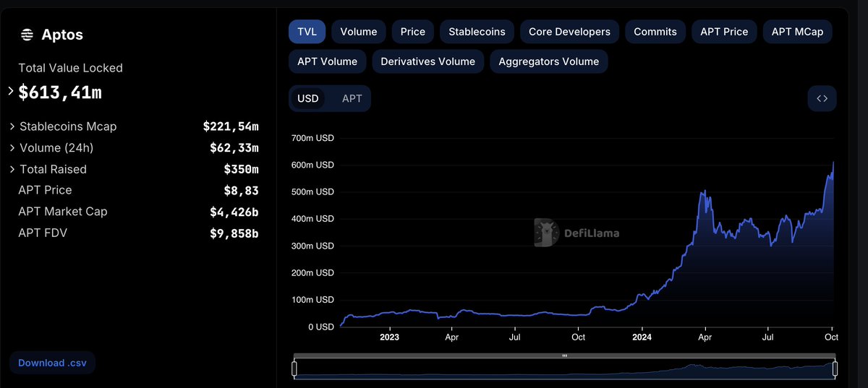The image size is (868, 388).
Task: Click the 0 USD axis label
Action: pos(321,327)
